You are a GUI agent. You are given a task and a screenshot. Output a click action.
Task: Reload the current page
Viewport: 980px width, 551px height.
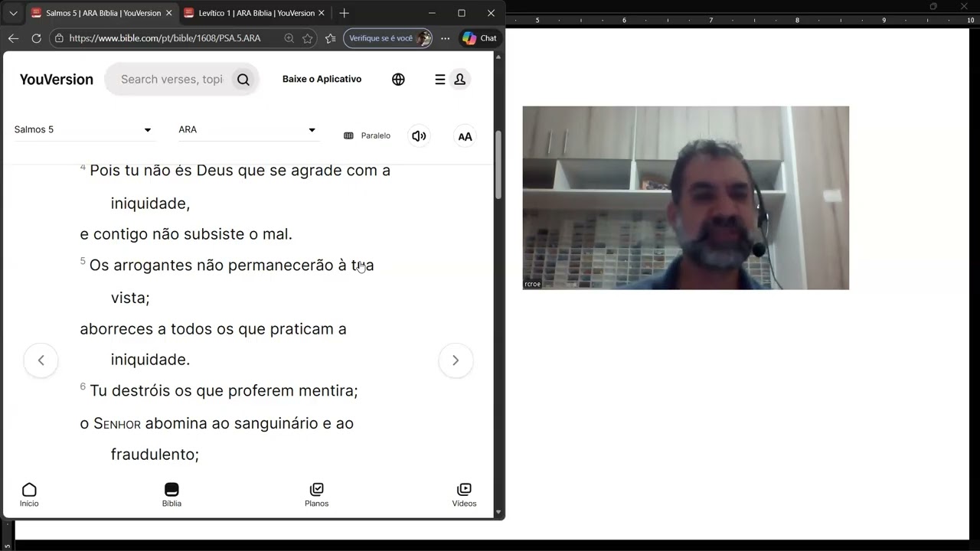36,38
